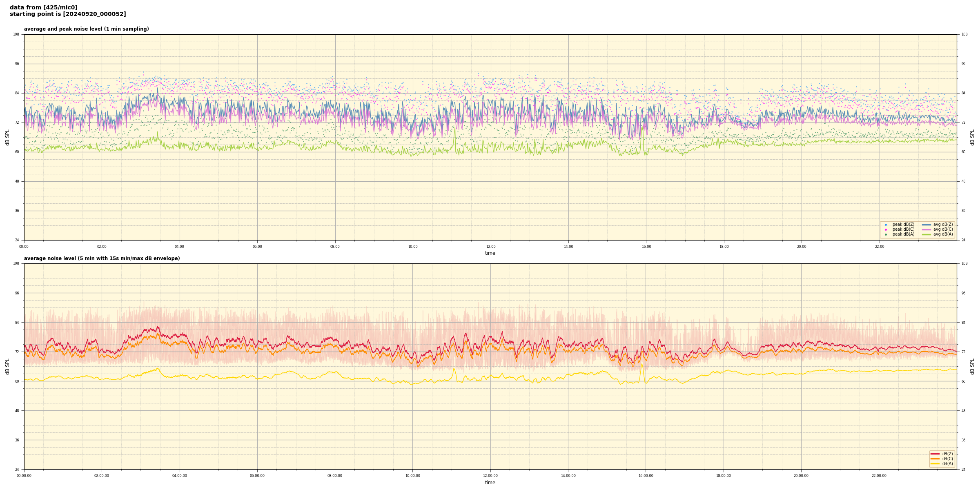
Task: Click the magenta peak dB(C) legend marker
Action: point(886,229)
